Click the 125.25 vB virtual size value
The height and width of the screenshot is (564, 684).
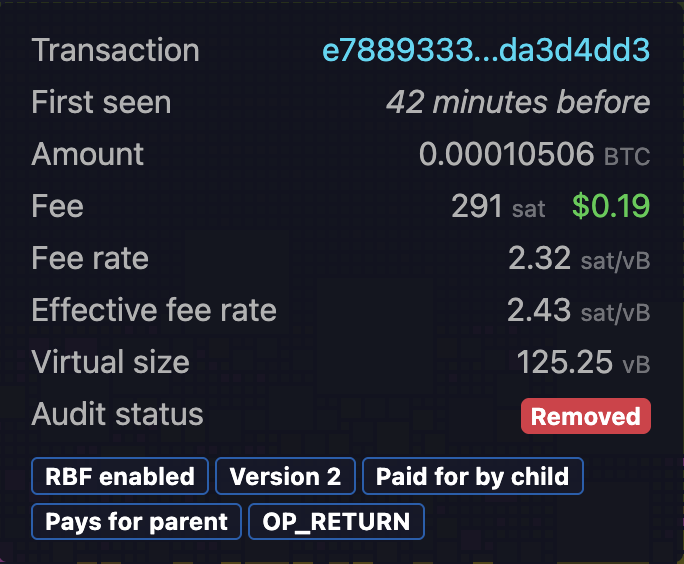pos(583,362)
